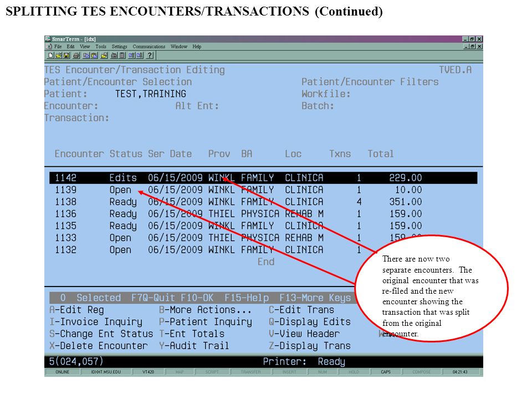532x399 pixels.
Task: Click the question mark Help toolbar icon
Action: (150, 55)
